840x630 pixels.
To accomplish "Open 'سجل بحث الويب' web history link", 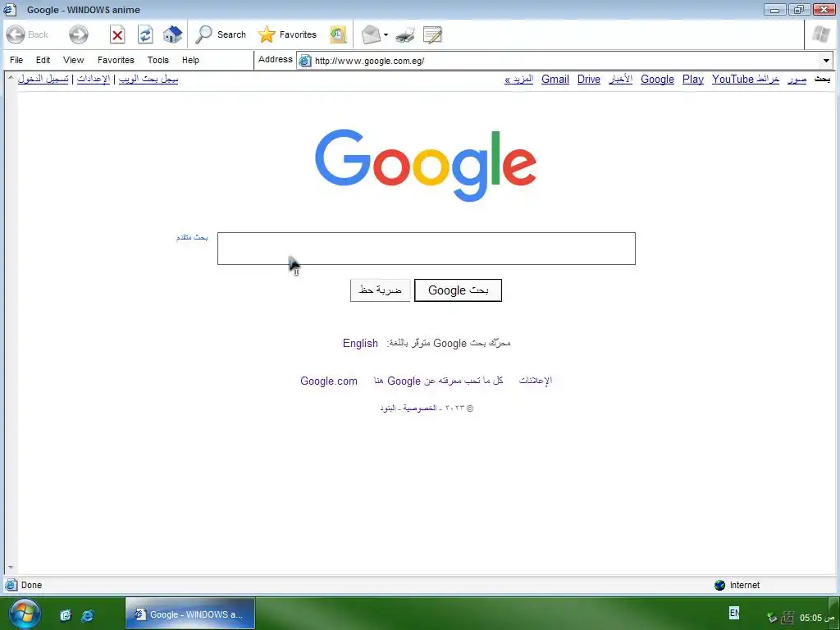I will [148, 80].
